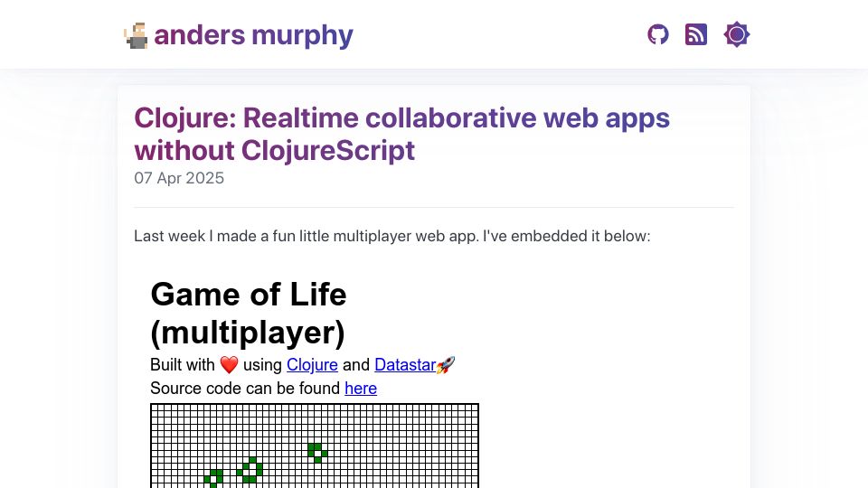
Task: Click the 'Built with' text line
Action: 303,364
